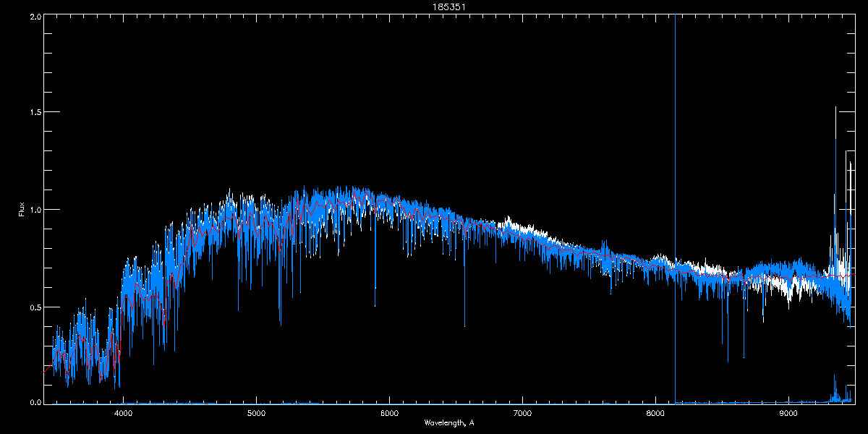Viewport: 868px width, 434px height.
Task: Click the deep absorption dip near 5200
Action: tap(280, 323)
